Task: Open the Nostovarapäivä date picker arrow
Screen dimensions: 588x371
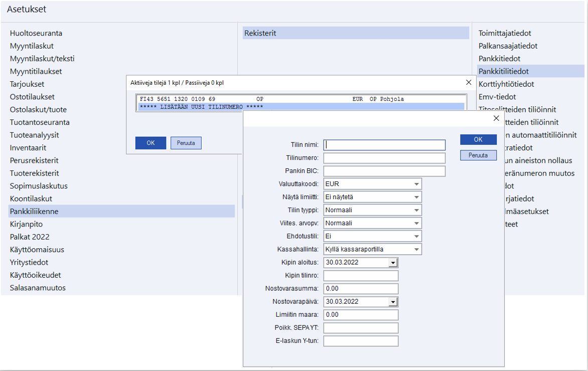Action: click(x=393, y=302)
